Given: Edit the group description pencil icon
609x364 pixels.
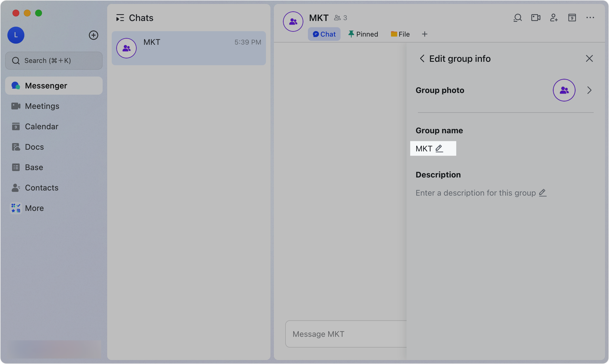Looking at the screenshot, I should click(542, 193).
